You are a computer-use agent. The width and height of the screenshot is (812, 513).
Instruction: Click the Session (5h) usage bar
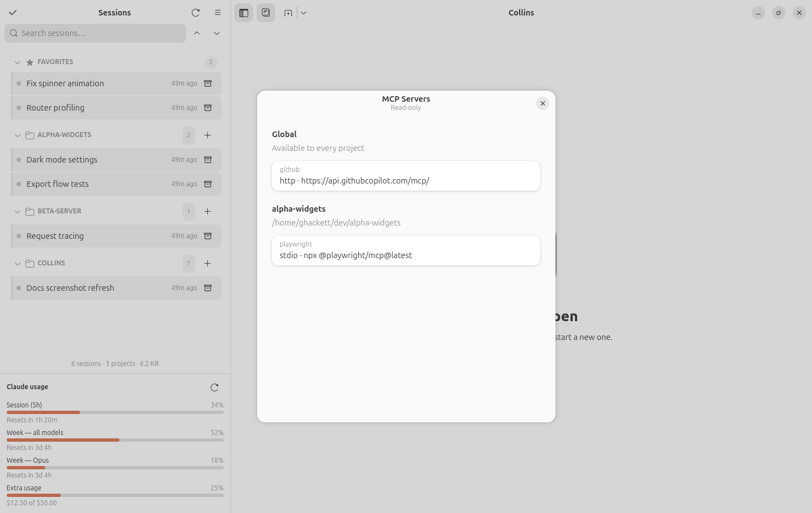(115, 412)
